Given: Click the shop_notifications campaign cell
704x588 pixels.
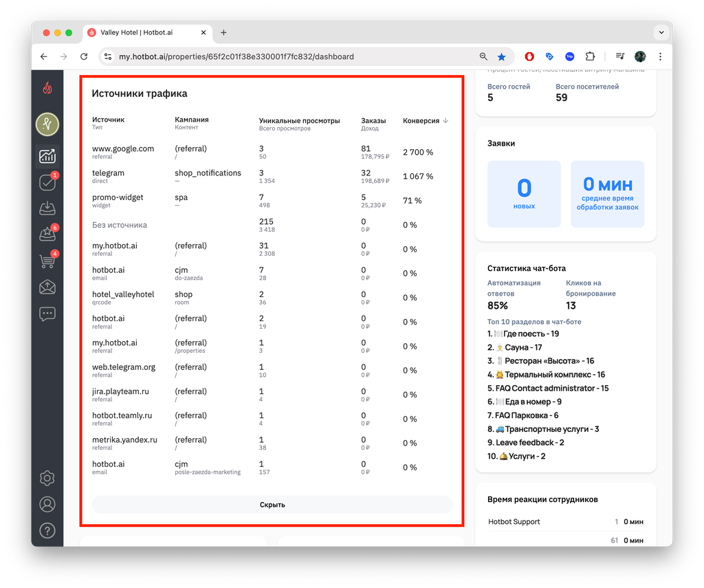Looking at the screenshot, I should pos(208,173).
